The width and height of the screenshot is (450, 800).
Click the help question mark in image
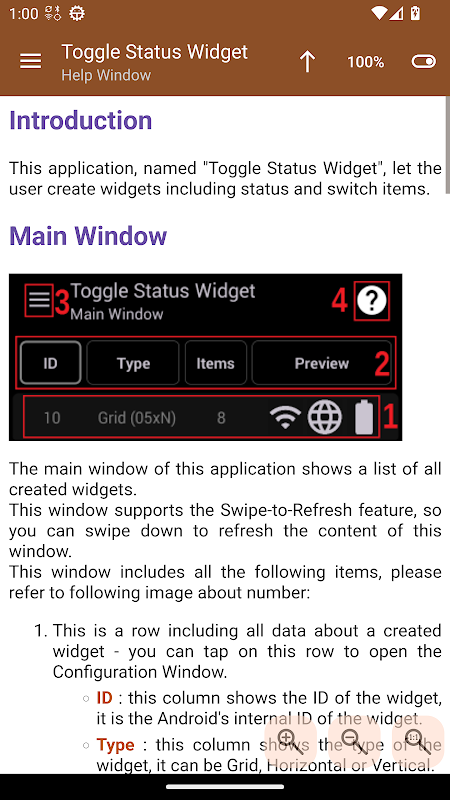click(x=372, y=301)
